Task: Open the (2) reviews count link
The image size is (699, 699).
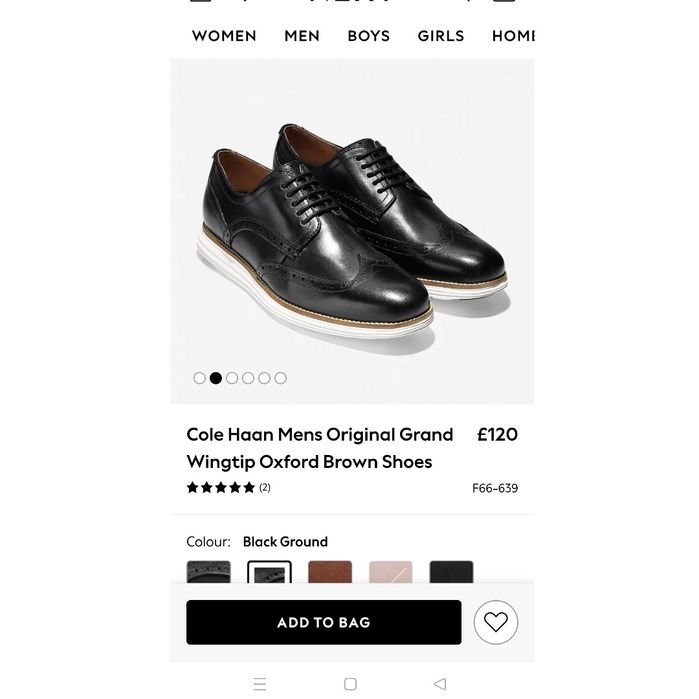Action: pos(265,488)
